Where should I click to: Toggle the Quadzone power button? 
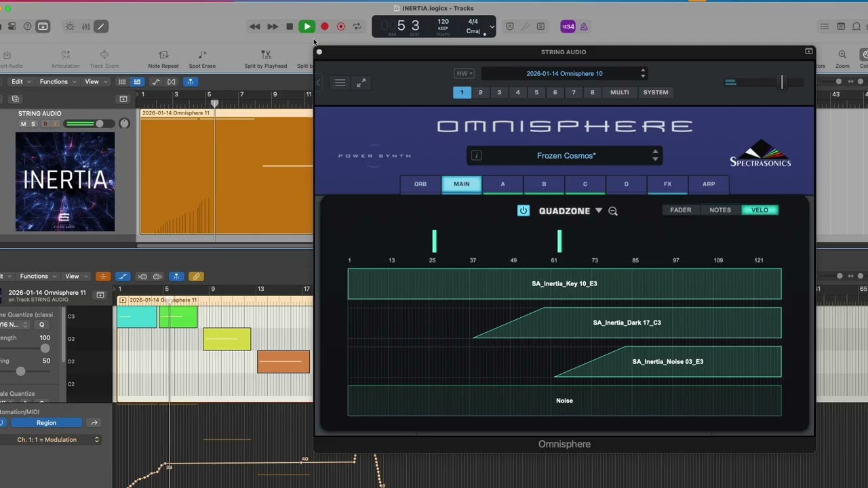point(523,211)
